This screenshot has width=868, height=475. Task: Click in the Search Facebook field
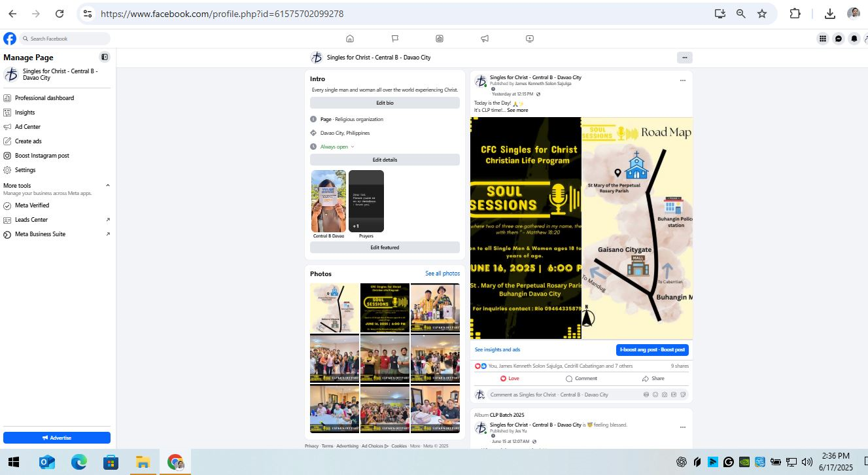click(x=65, y=39)
